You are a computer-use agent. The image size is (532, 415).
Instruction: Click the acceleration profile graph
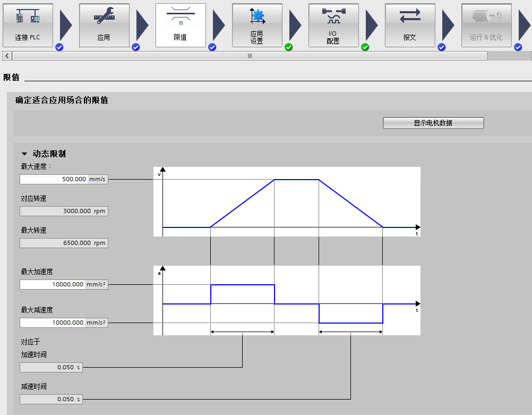(x=287, y=301)
